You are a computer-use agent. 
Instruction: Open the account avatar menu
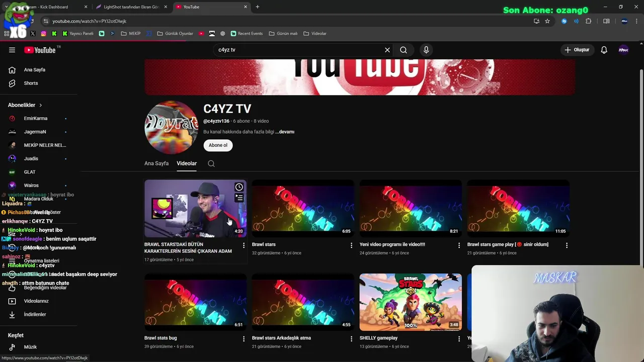623,50
